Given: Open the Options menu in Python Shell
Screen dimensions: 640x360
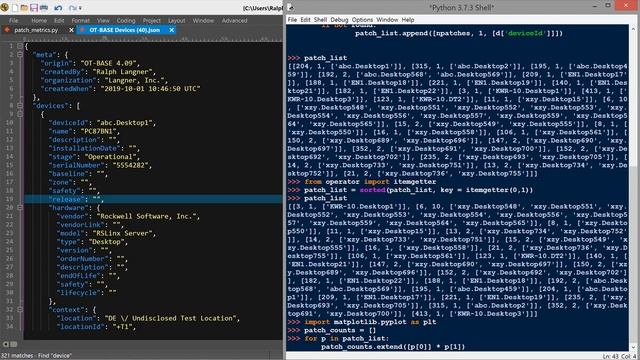Looking at the screenshot, I should click(362, 20).
